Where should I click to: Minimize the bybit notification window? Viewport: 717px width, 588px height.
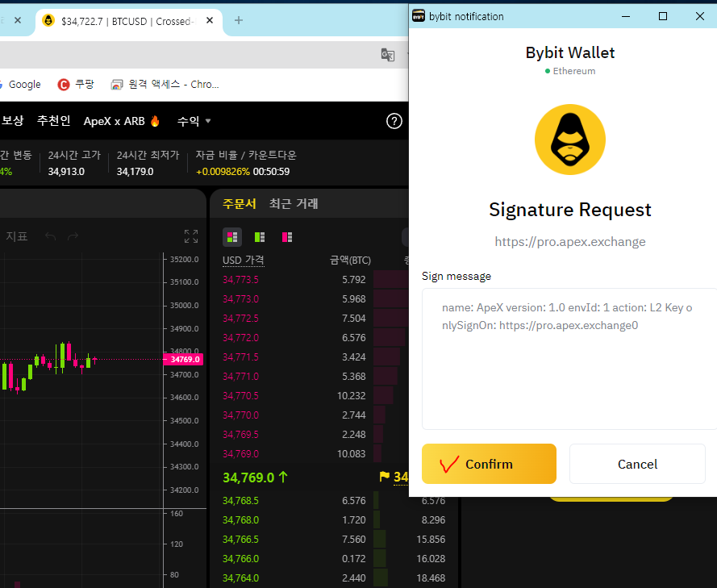[626, 16]
